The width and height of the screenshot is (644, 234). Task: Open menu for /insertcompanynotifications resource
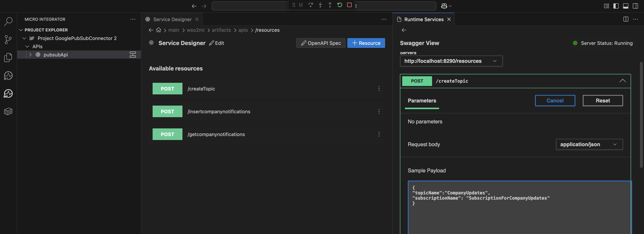[x=379, y=112]
